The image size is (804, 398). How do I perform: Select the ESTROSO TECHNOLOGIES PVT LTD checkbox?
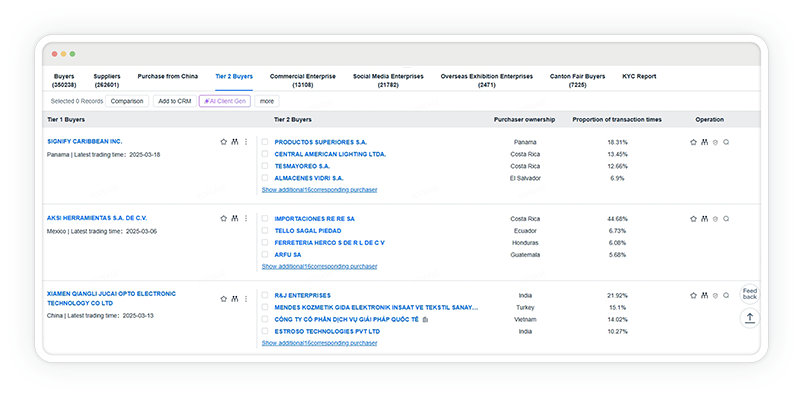click(x=265, y=331)
